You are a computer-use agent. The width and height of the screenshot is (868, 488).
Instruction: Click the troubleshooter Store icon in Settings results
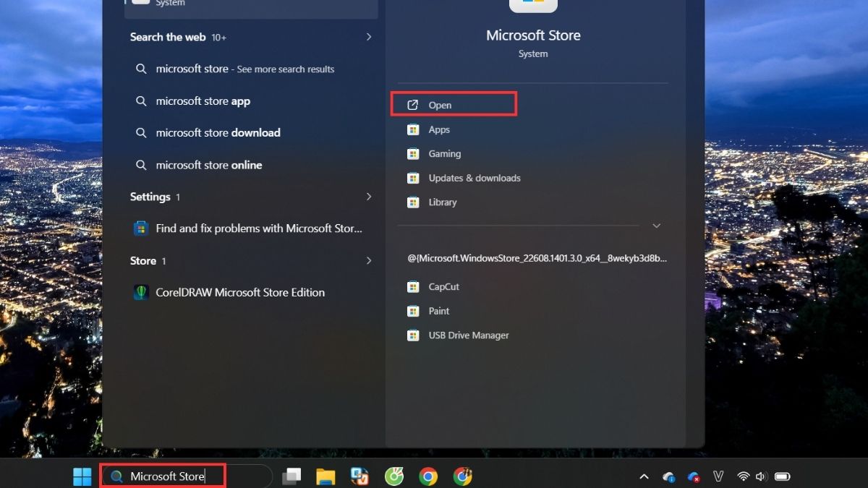point(141,228)
